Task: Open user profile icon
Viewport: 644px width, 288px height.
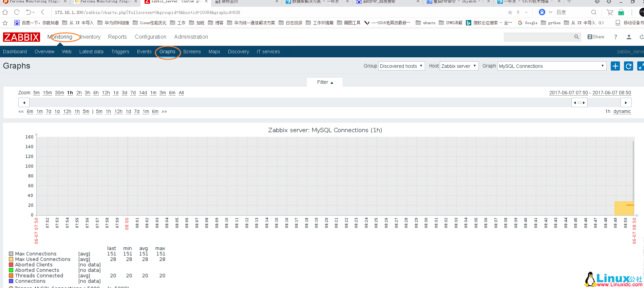Action: (629, 37)
